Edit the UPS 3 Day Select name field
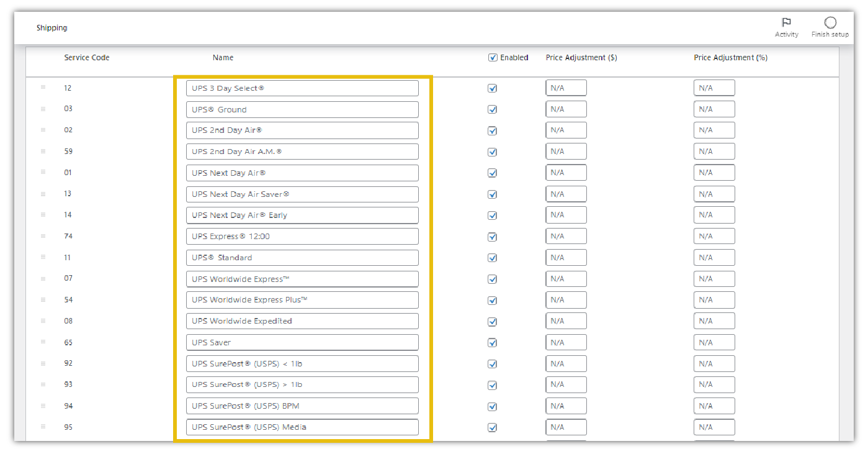Viewport: 868px width, 454px height. coord(302,88)
